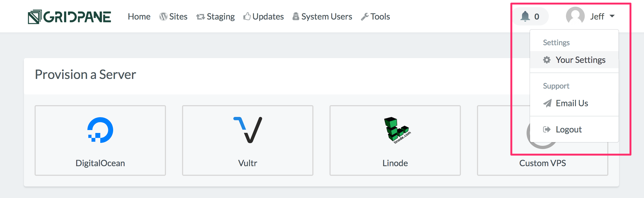Click the Logout arrow icon
Viewport: 644px width, 198px height.
(x=547, y=130)
